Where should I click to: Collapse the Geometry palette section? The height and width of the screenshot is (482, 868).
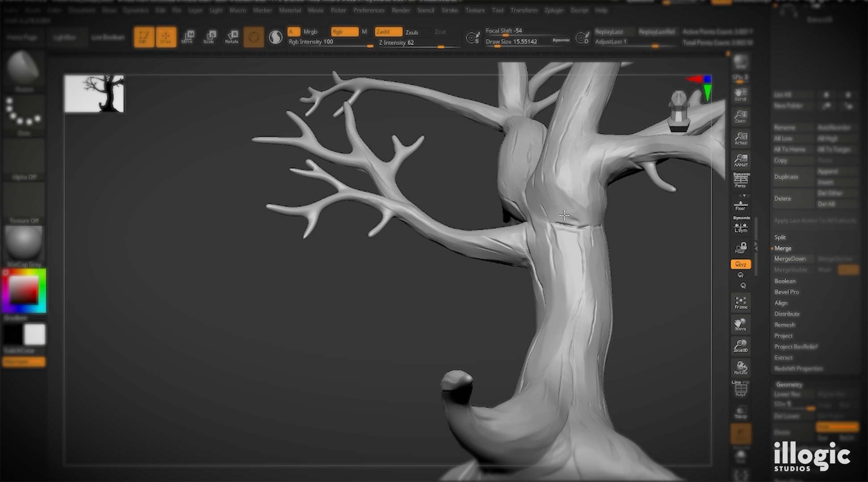click(x=789, y=384)
